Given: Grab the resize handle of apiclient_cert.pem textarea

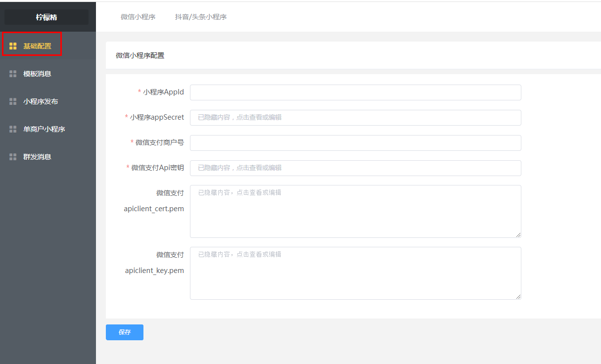Looking at the screenshot, I should [x=518, y=235].
